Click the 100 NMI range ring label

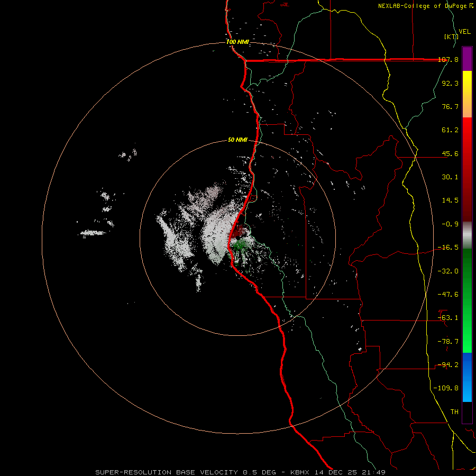(237, 42)
